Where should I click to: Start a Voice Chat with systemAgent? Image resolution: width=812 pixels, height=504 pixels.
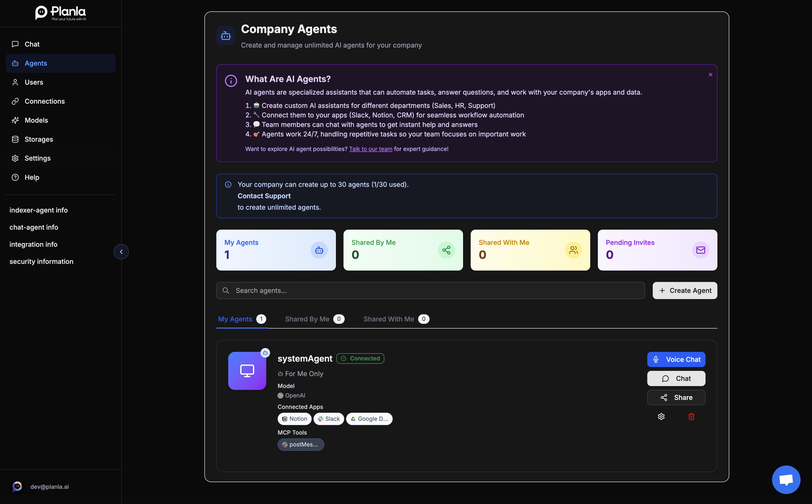coord(676,360)
